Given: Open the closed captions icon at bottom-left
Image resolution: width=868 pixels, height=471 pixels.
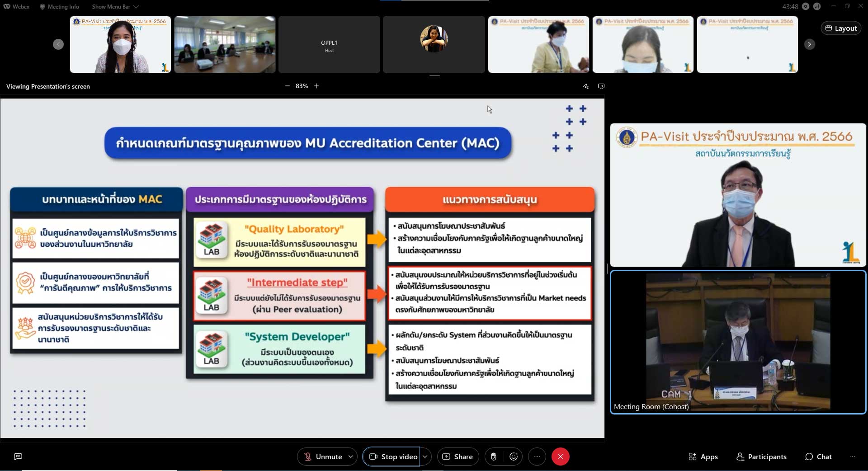Looking at the screenshot, I should tap(18, 457).
